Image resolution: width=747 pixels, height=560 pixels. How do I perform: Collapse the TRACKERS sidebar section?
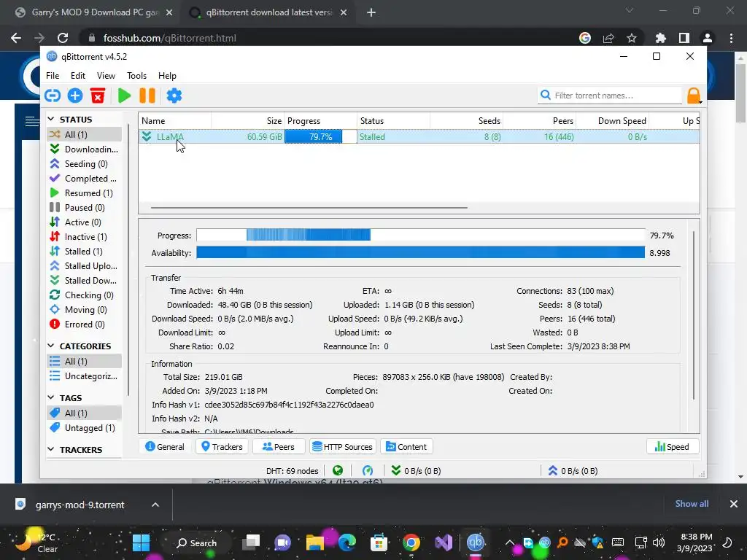point(52,449)
